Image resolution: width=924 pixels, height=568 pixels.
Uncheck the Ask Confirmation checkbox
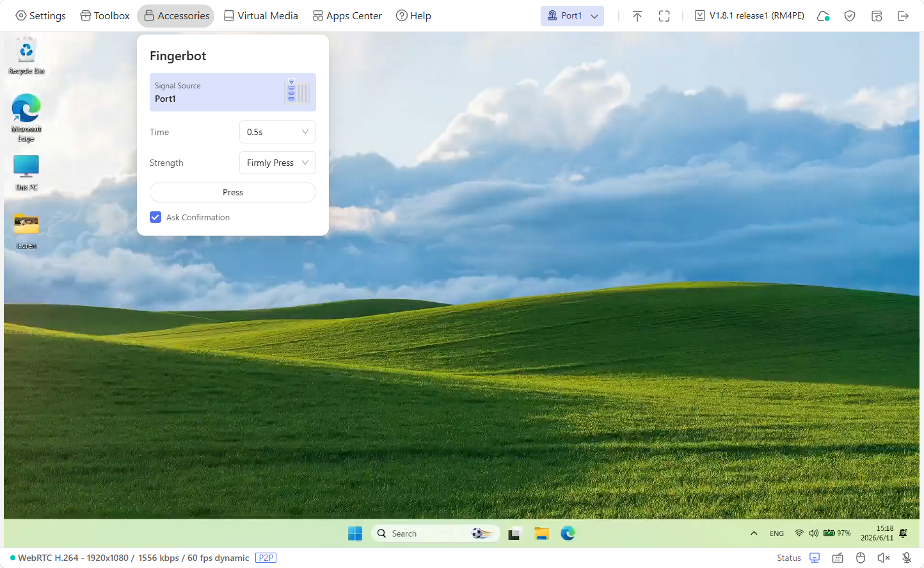pos(155,217)
